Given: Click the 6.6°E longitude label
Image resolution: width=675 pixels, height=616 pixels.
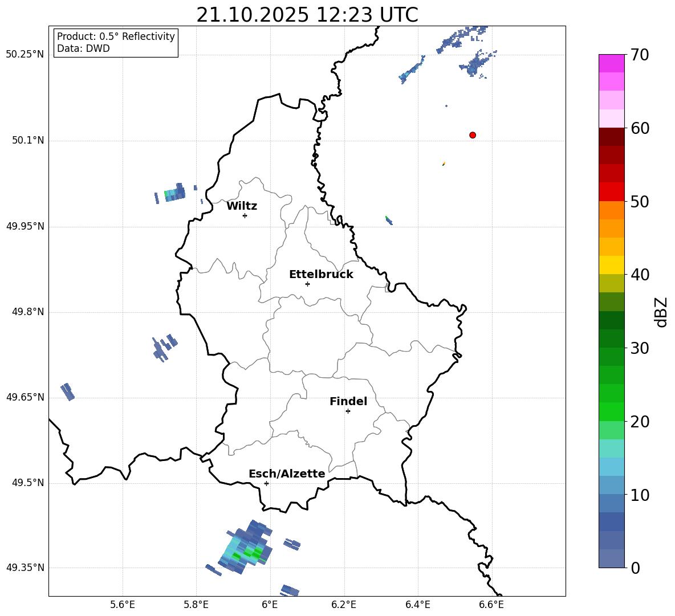Looking at the screenshot, I should (x=491, y=605).
